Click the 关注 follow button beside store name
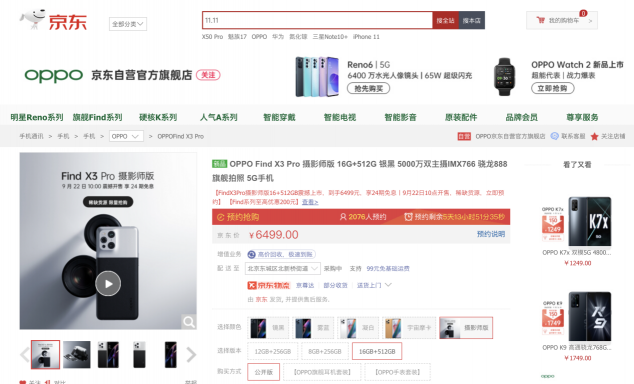Viewport: 634px width, 384px height. click(208, 75)
